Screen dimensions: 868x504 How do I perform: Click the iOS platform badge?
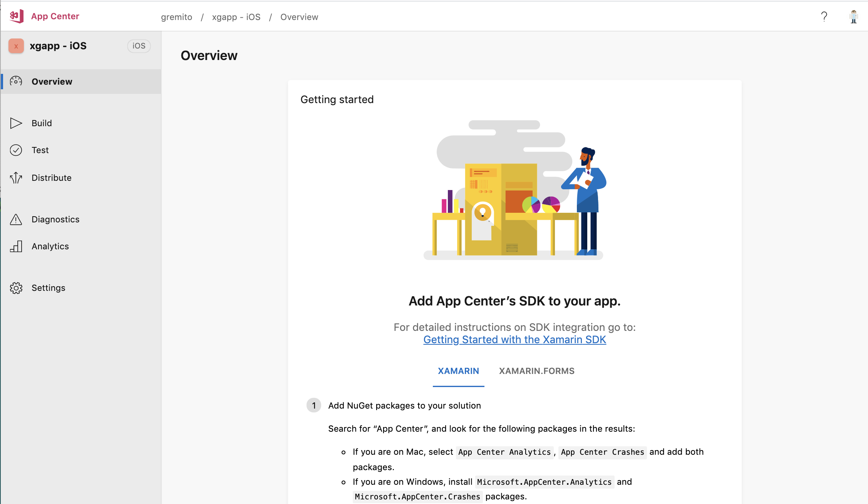[x=139, y=46]
